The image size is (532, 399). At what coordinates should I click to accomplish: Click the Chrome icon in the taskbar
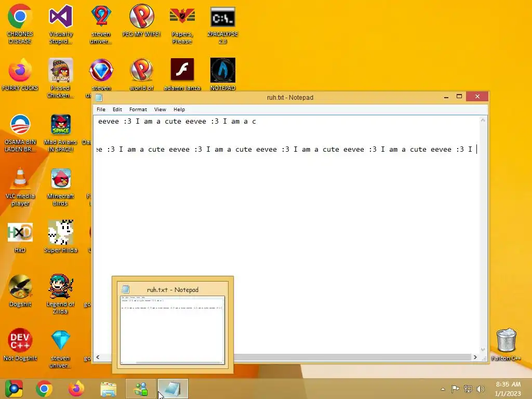pos(44,389)
